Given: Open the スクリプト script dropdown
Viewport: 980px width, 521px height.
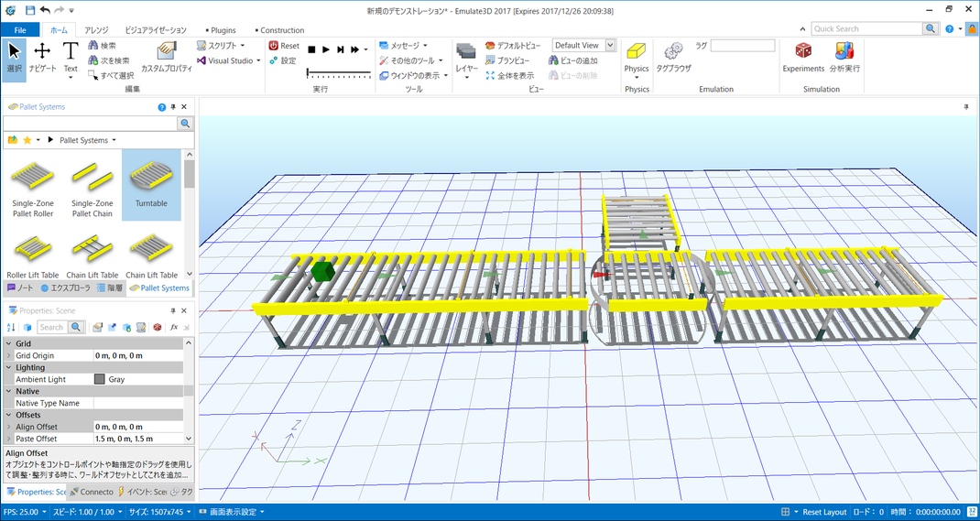Looking at the screenshot, I should tap(221, 46).
